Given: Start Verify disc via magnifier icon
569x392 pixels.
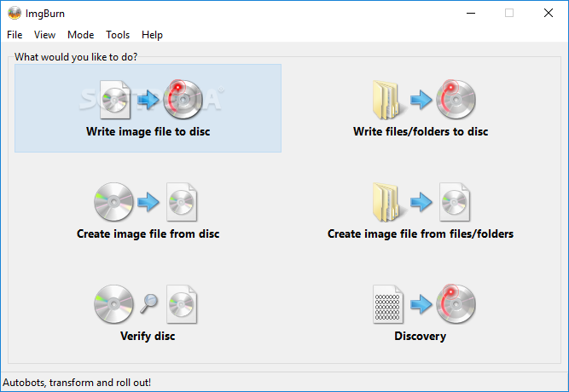Looking at the screenshot, I should pos(149,303).
